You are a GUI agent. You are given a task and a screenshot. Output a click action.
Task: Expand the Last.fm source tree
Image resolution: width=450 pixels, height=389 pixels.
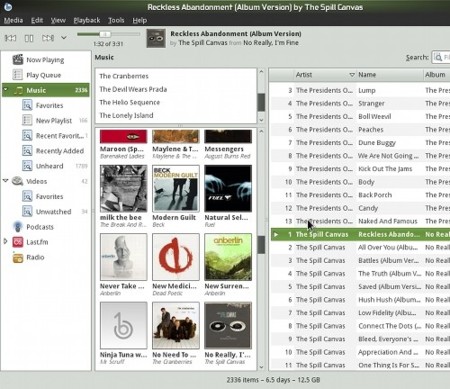point(5,241)
